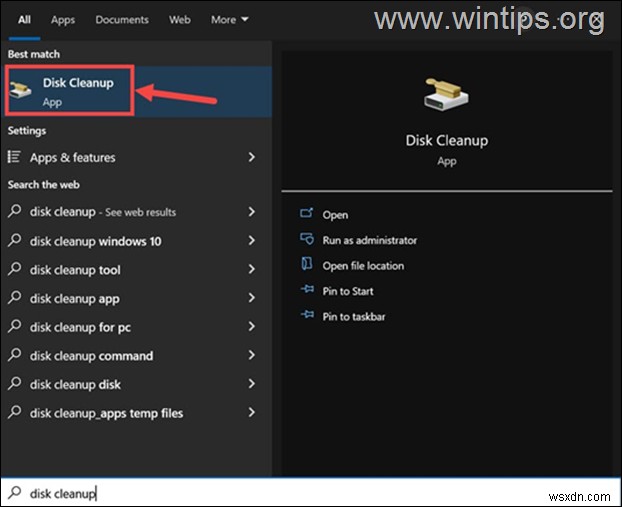Select the All search tab
Image resolution: width=622 pixels, height=507 pixels.
click(24, 19)
